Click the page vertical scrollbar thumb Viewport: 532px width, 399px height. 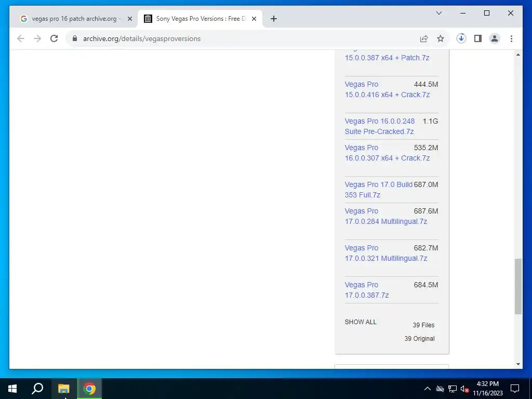click(x=518, y=287)
